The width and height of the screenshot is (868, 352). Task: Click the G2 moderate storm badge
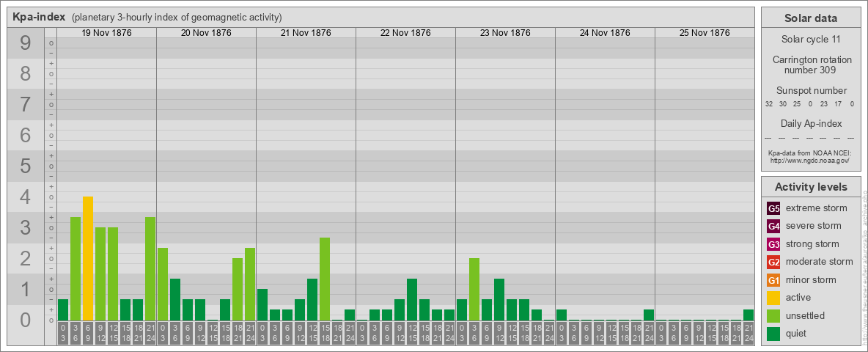[x=773, y=262]
